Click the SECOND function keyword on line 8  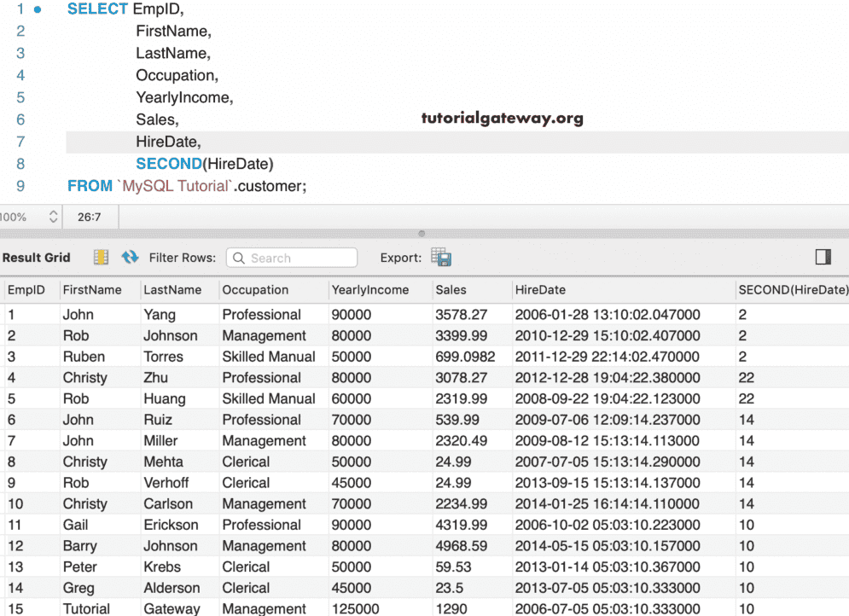[x=168, y=164]
